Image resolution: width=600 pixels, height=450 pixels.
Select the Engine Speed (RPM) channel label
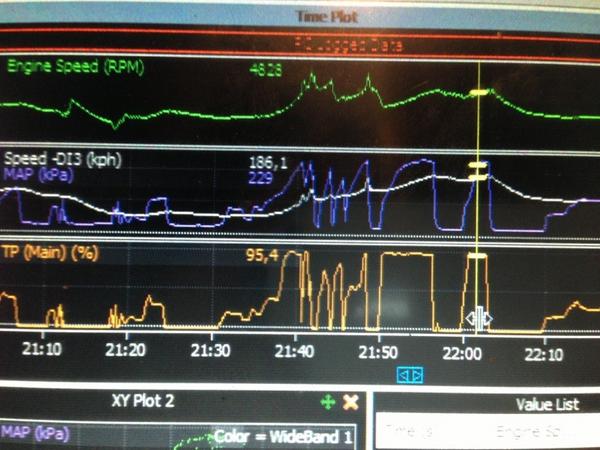click(x=76, y=67)
